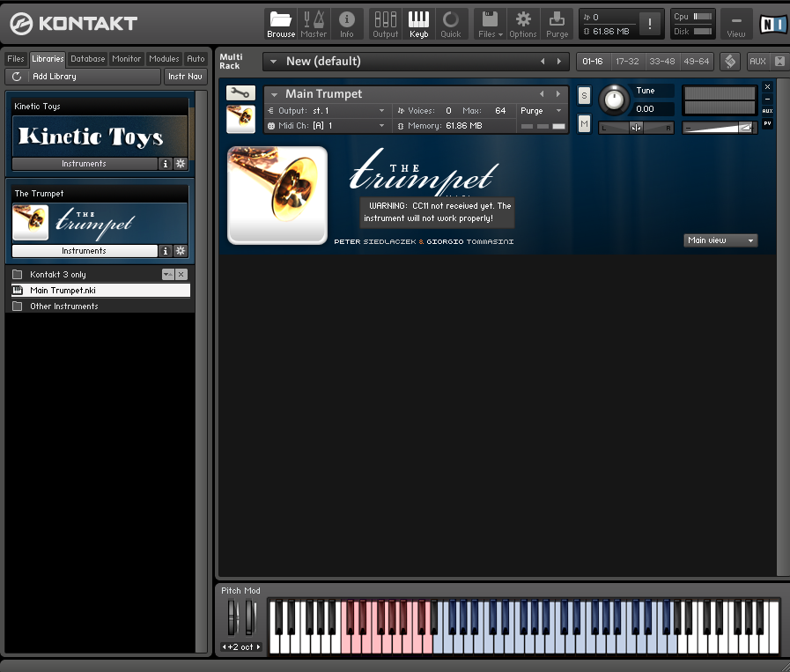Switch to the Files tab
This screenshot has width=790, height=672.
(16, 59)
